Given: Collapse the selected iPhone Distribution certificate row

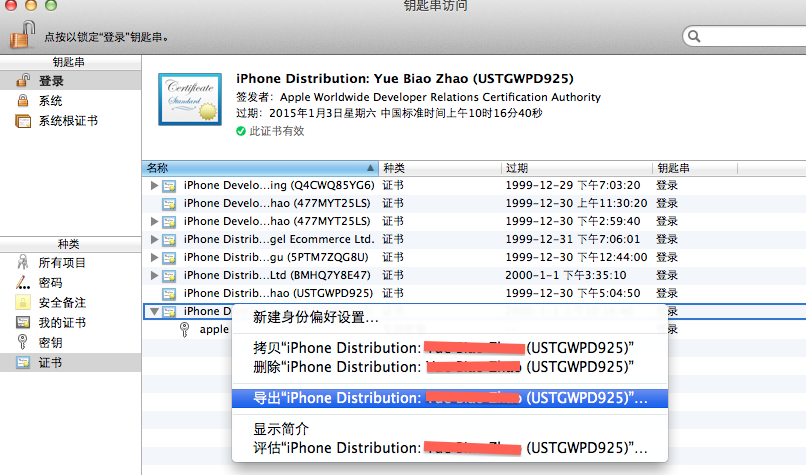Looking at the screenshot, I should [154, 312].
